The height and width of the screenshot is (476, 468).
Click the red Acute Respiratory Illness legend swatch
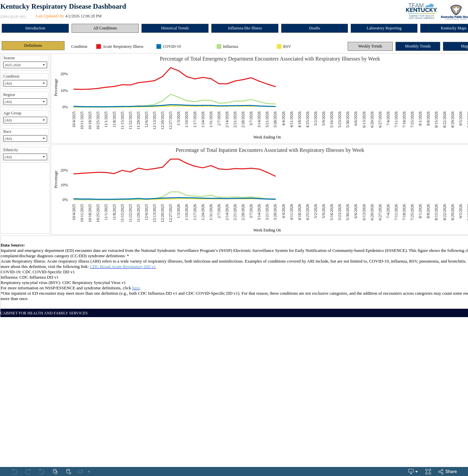pos(99,46)
